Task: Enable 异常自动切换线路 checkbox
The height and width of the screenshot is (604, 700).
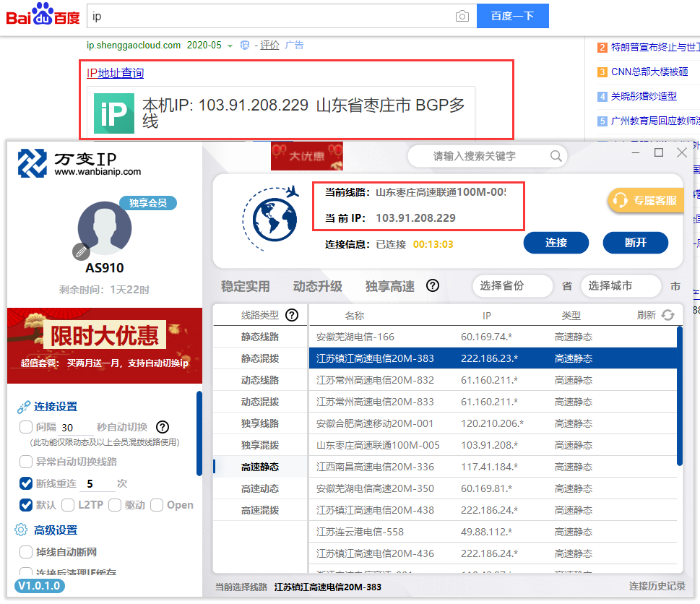Action: 26,462
